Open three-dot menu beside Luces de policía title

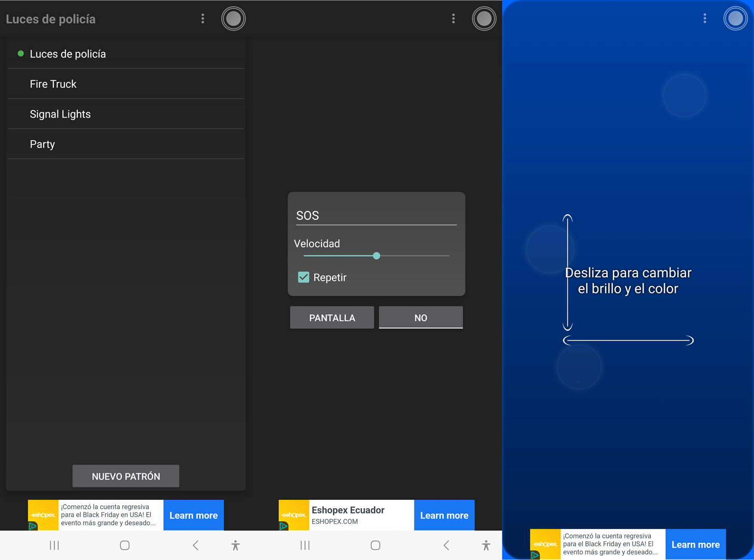tap(202, 19)
